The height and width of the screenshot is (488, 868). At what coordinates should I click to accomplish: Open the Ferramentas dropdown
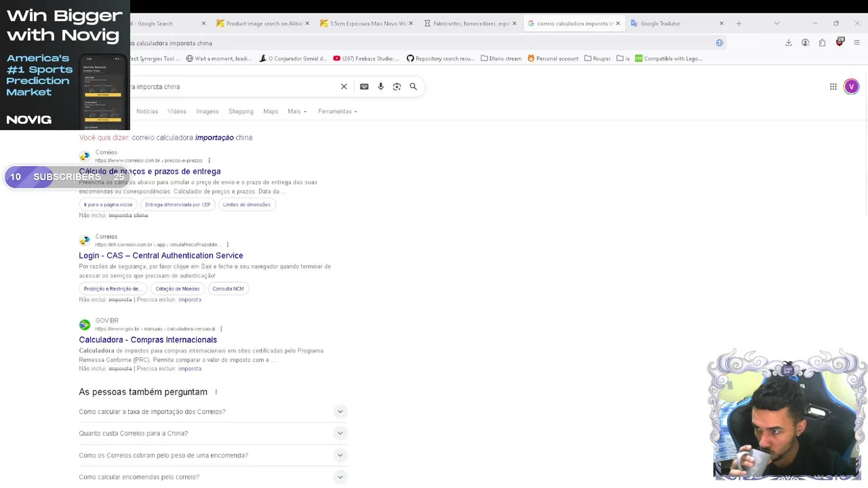[337, 111]
